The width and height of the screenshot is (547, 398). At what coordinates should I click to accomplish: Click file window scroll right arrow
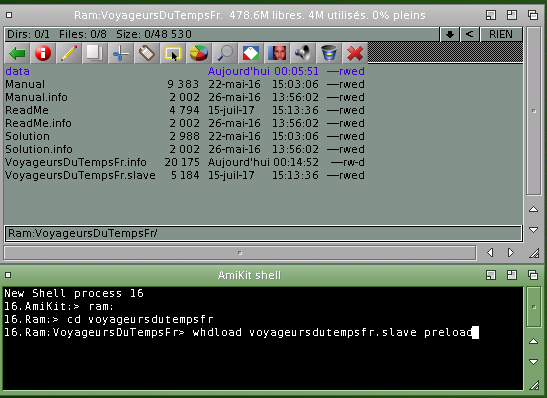[x=511, y=253]
